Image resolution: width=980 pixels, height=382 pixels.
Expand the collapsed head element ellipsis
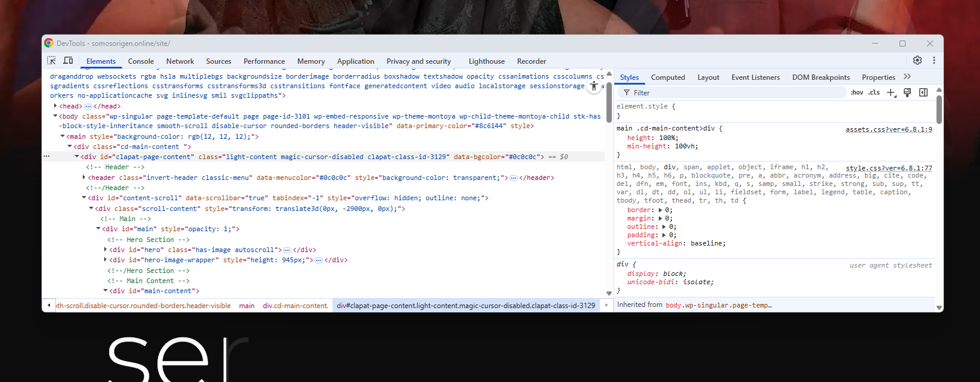(88, 106)
